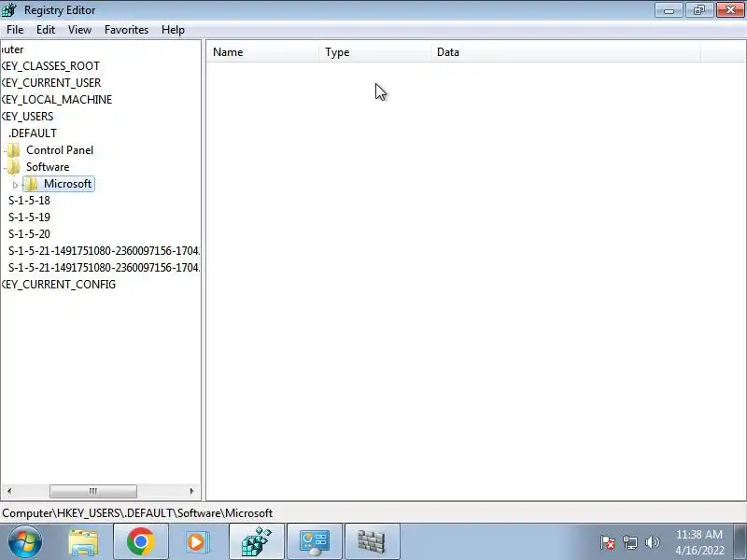Select the Microsoft key label
This screenshot has height=560, width=747.
[x=67, y=184]
